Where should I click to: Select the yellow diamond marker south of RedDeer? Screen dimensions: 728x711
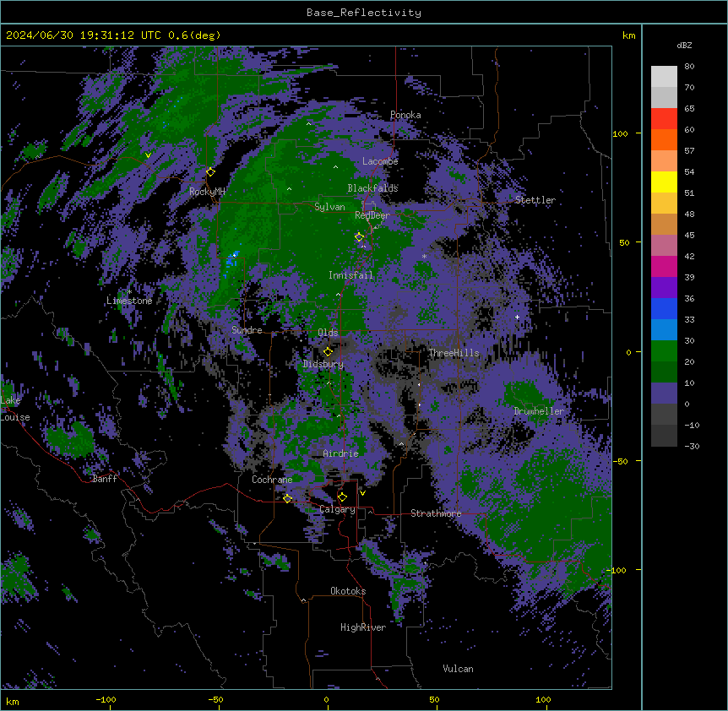click(x=359, y=236)
